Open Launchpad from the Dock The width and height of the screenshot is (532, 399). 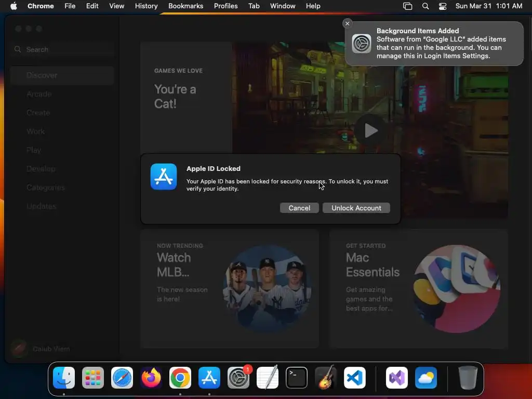click(x=93, y=378)
